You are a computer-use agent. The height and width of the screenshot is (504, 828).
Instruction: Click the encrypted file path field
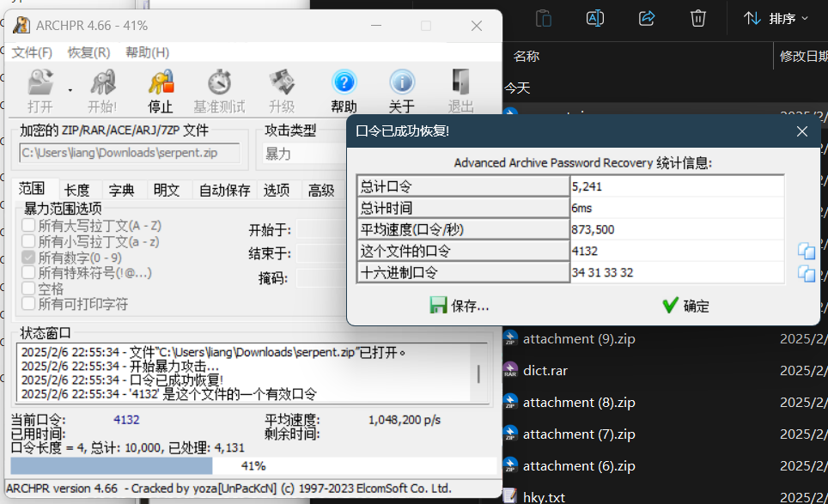click(130, 153)
